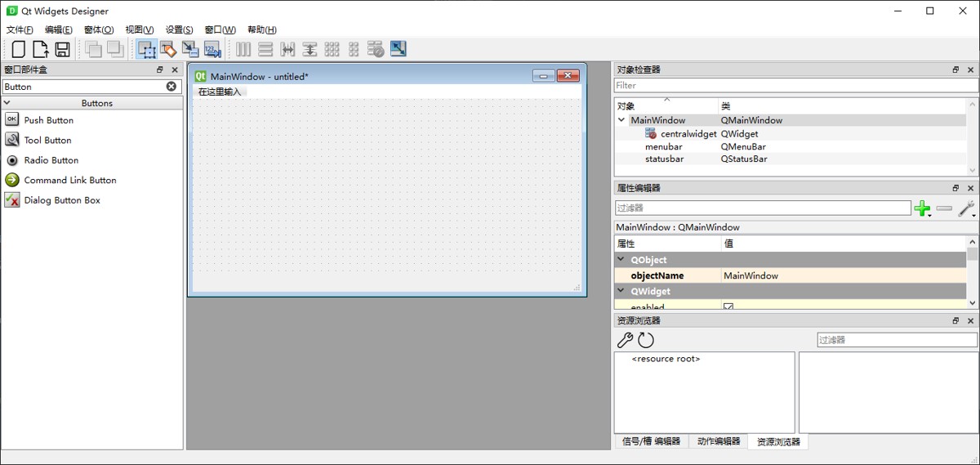This screenshot has height=465, width=980.
Task: Select centralwidget in the object tree
Action: [688, 133]
